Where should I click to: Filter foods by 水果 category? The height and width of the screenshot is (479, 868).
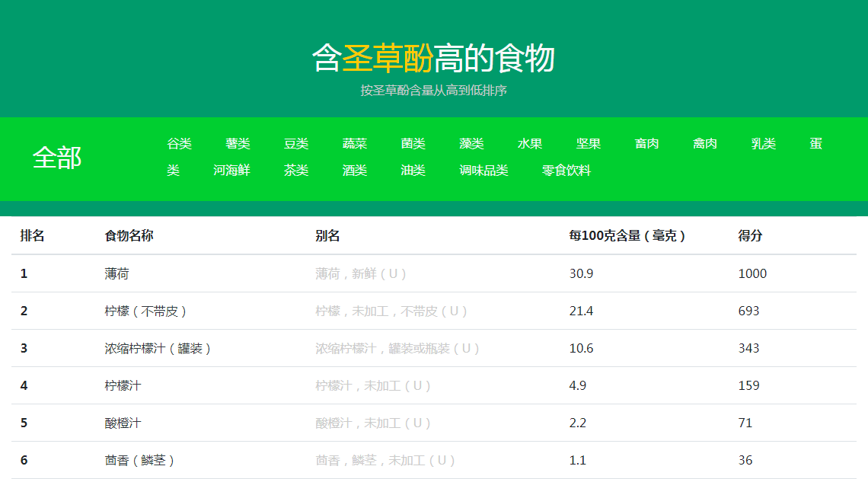(530, 143)
